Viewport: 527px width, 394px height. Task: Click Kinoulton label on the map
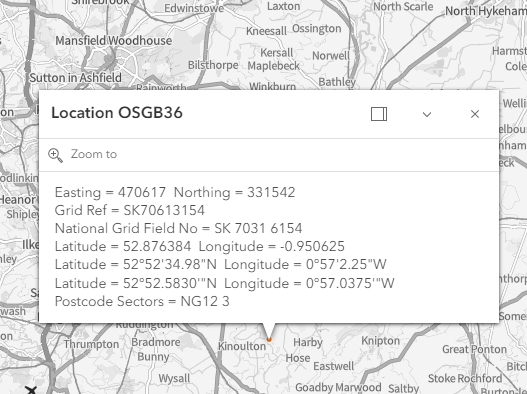pos(242,346)
